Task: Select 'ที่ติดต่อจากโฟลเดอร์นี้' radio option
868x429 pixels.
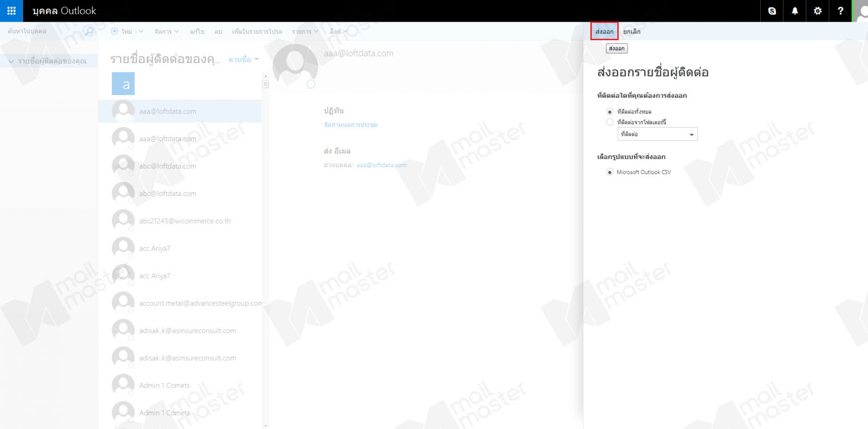Action: [610, 122]
